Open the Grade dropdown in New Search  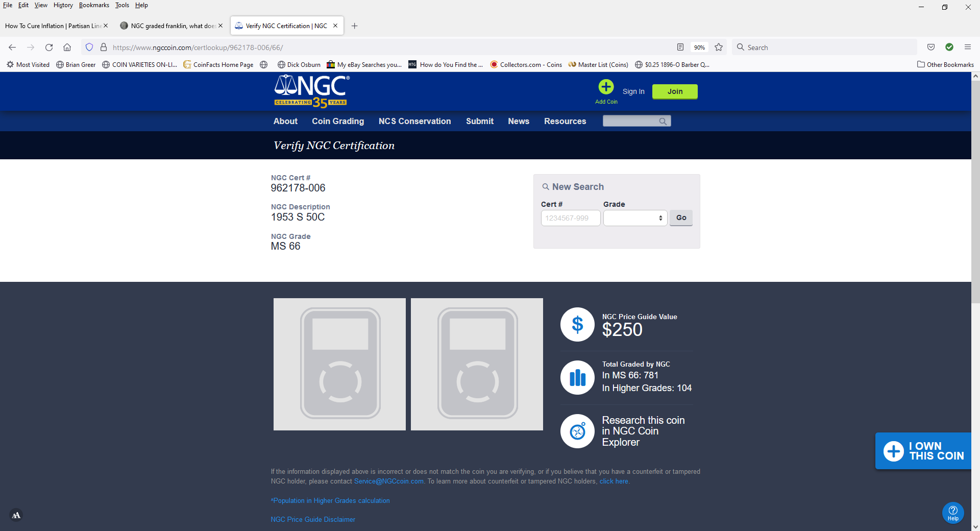pyautogui.click(x=635, y=218)
